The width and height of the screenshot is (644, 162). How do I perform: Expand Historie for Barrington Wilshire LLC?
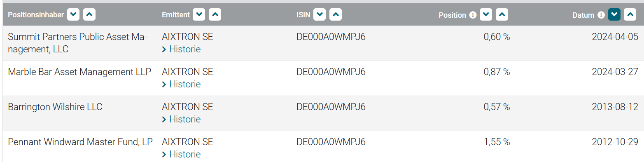(182, 119)
